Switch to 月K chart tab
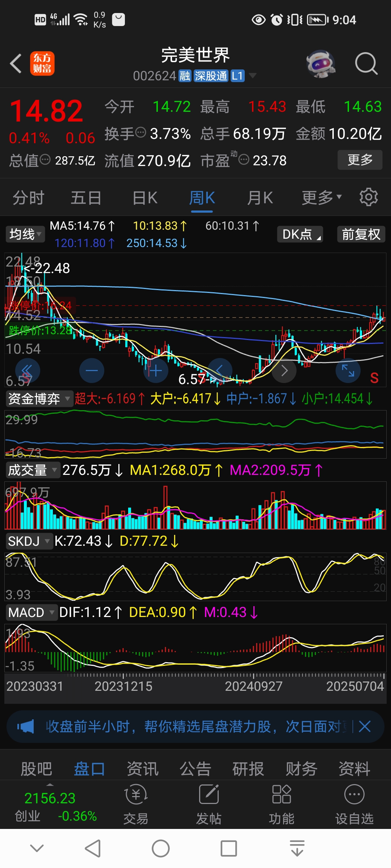The height and width of the screenshot is (868, 391). pyautogui.click(x=260, y=198)
